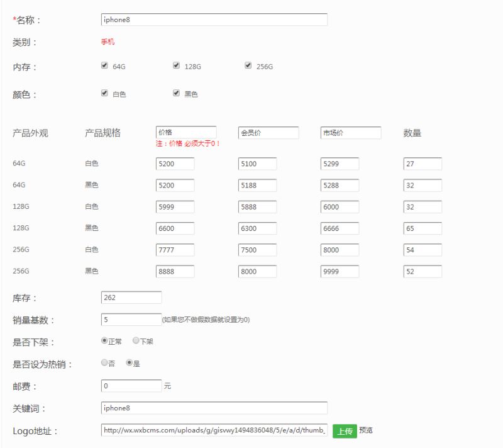Edit member price 5188 field
The image size is (503, 448).
(257, 185)
